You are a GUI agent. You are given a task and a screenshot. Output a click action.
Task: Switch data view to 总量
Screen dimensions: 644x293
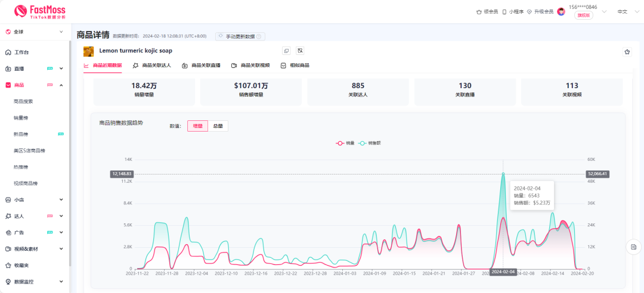pos(218,126)
